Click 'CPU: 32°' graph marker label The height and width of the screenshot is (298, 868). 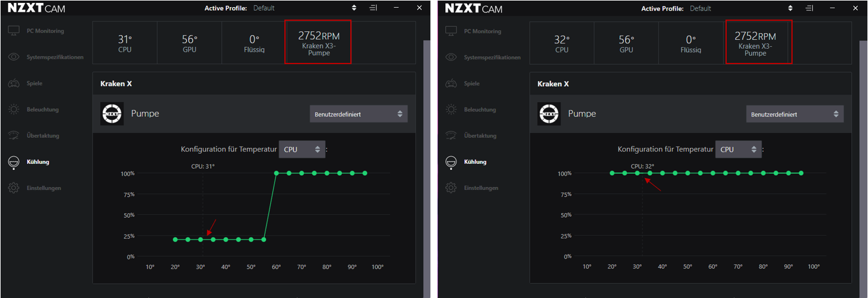pos(642,167)
